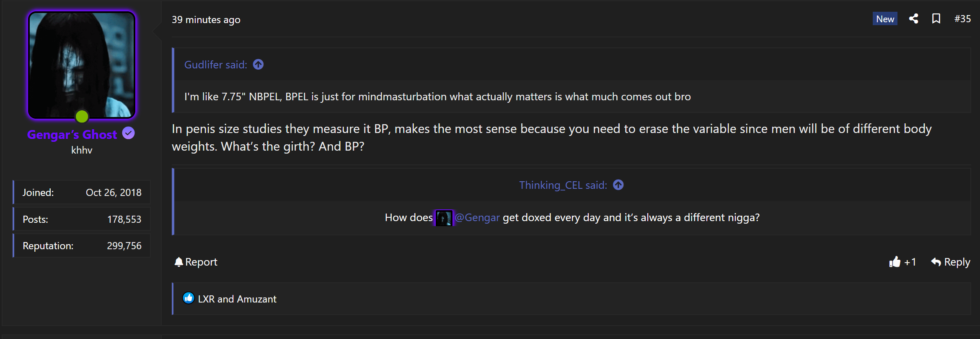
Task: Click the Thinking_CEL said quote header link
Action: 563,185
